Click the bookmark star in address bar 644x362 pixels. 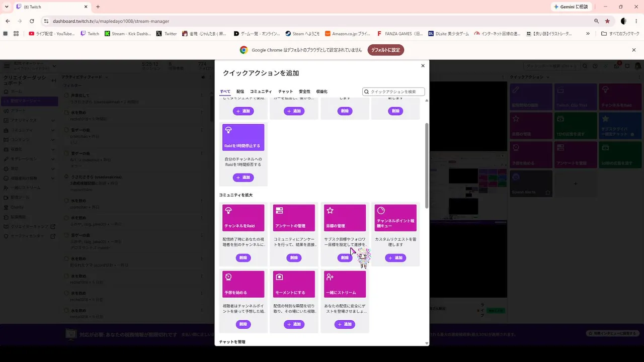607,21
